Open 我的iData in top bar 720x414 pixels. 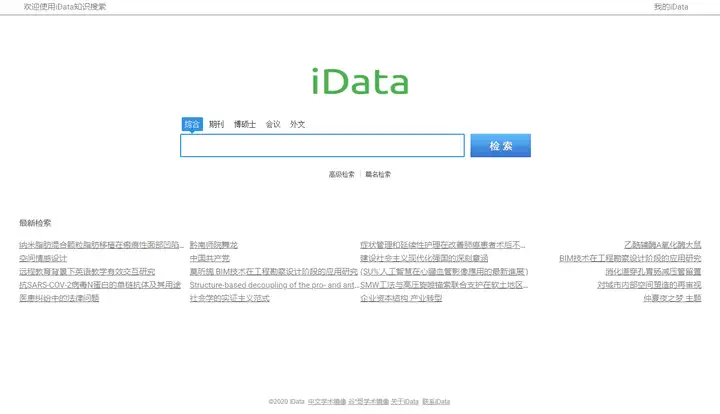pyautogui.click(x=671, y=7)
